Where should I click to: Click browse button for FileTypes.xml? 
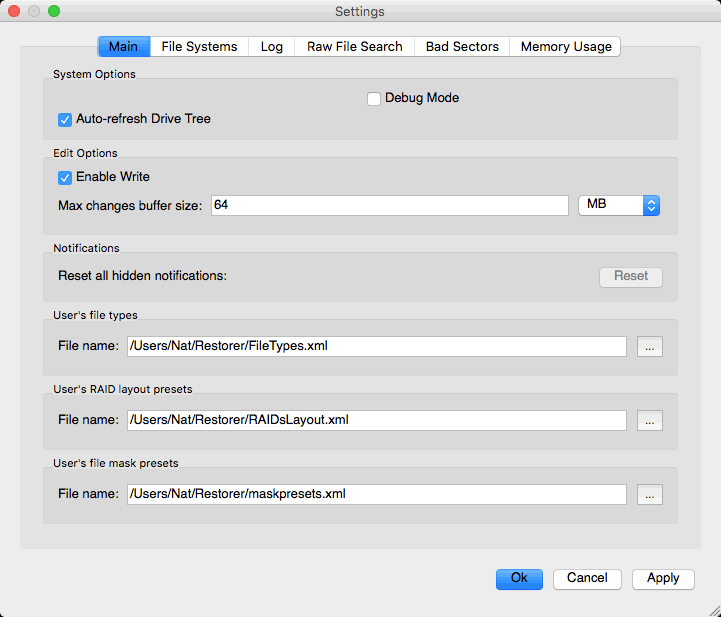pos(649,347)
